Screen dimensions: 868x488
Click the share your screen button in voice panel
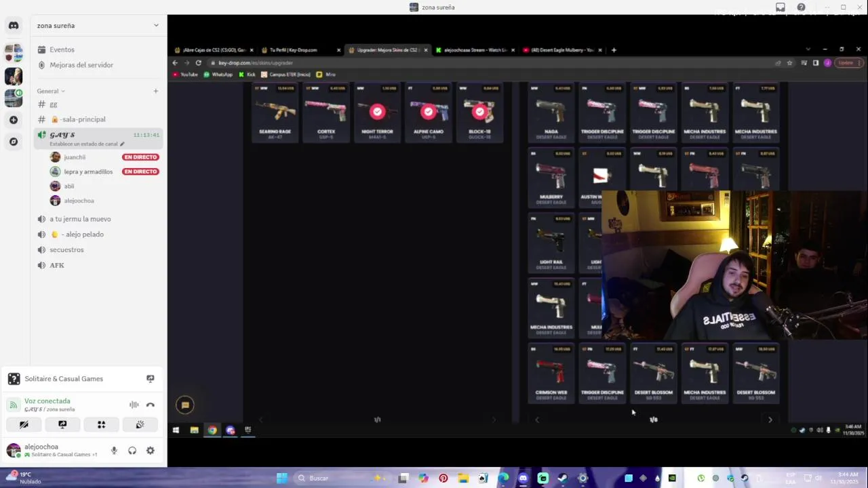(62, 425)
